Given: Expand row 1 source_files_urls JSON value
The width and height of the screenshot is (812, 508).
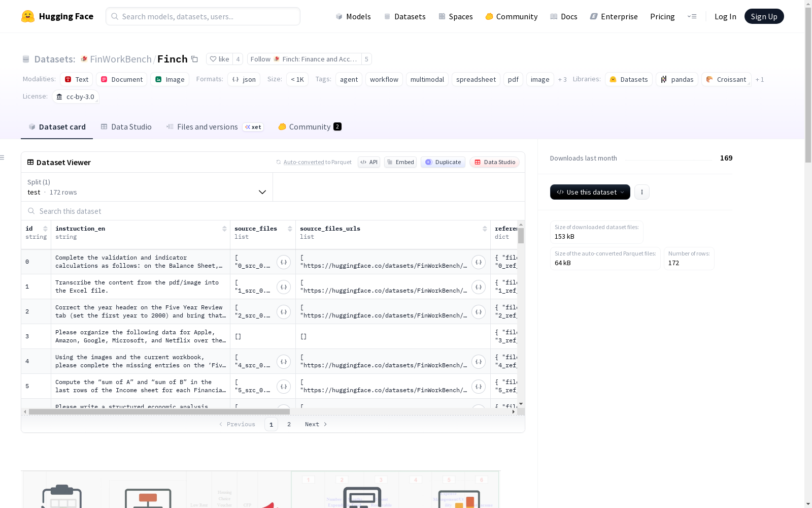Looking at the screenshot, I should [x=479, y=287].
